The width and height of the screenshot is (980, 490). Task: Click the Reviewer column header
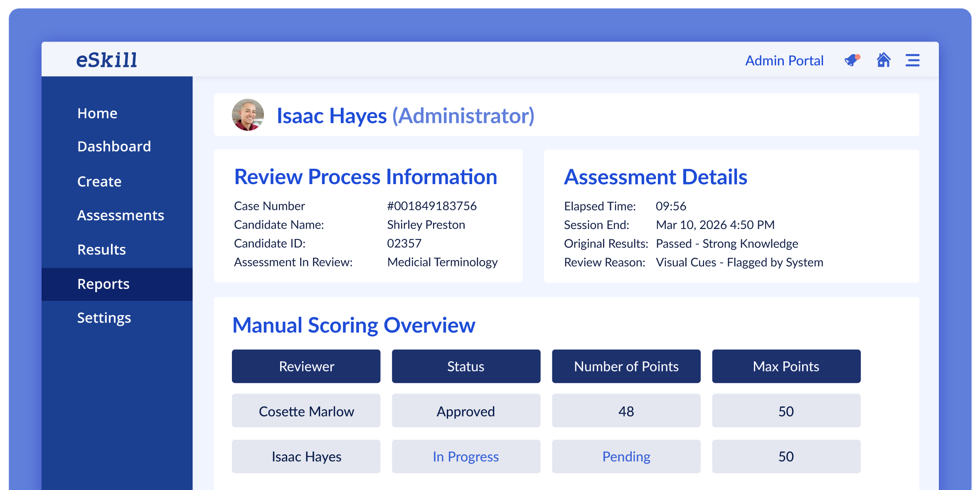[x=306, y=366]
